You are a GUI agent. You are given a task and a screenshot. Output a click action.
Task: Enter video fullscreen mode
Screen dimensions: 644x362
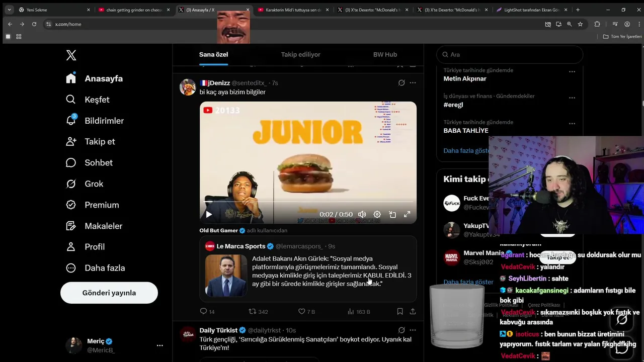pyautogui.click(x=407, y=214)
